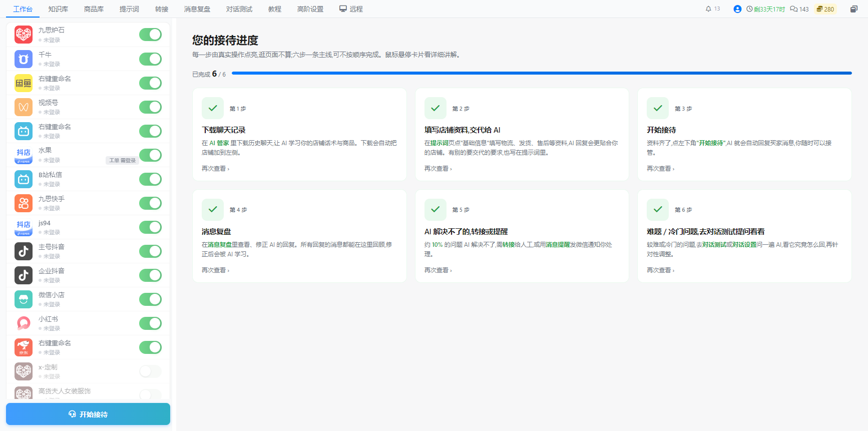Open the 知识库 tab
This screenshot has width=868, height=431.
tap(58, 9)
